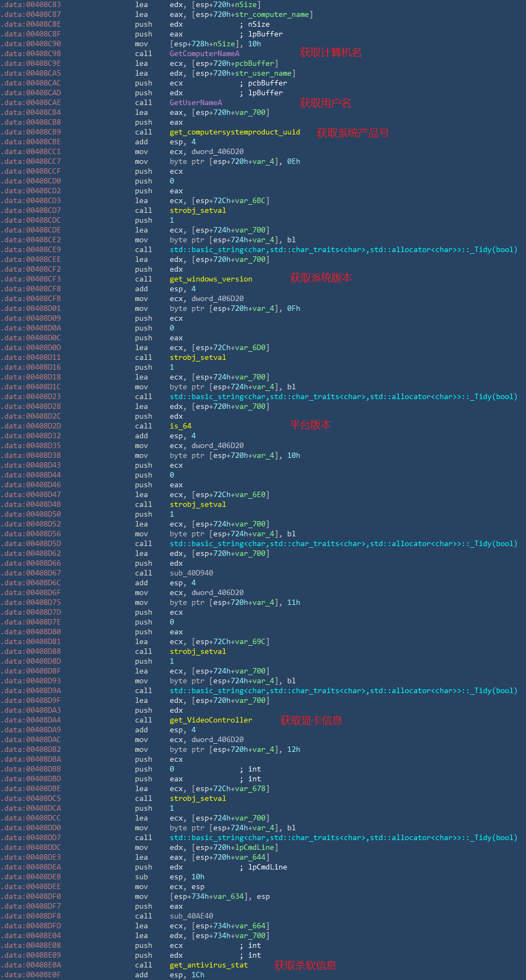526x980 pixels.
Task: Select the sub_40AE40 call target
Action: click(191, 916)
